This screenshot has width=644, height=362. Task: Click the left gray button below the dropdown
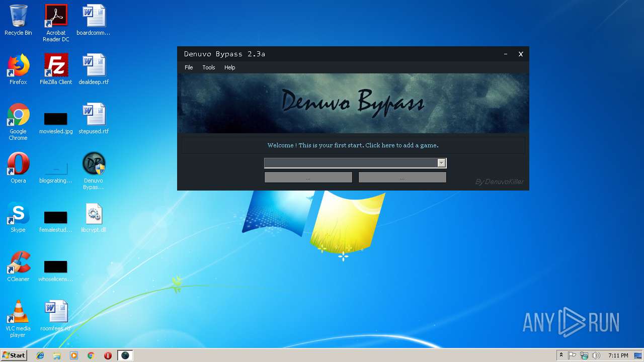(308, 177)
